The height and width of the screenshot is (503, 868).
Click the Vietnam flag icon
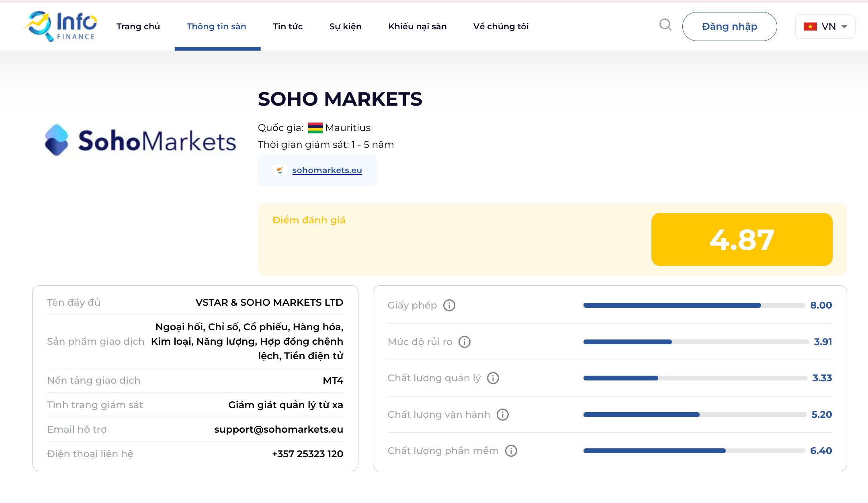pos(810,27)
